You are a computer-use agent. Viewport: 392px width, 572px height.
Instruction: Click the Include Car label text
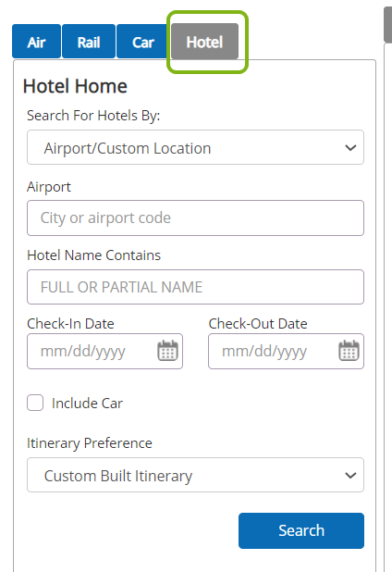coord(87,404)
